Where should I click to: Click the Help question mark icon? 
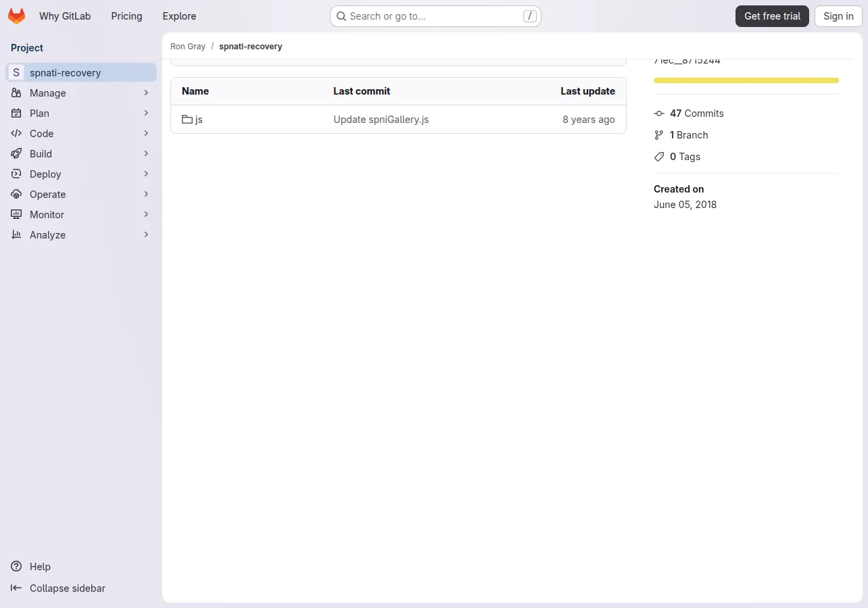point(16,567)
